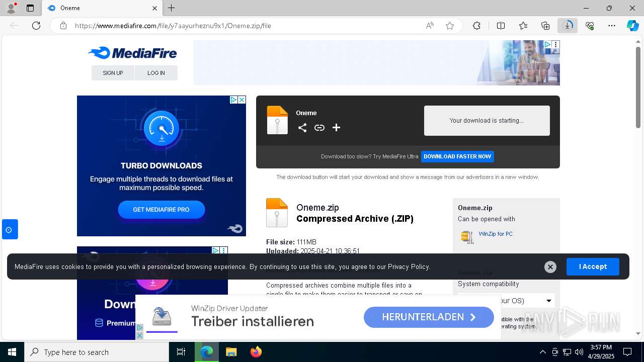This screenshot has height=362, width=644.
Task: Open notification center
Action: point(627,352)
